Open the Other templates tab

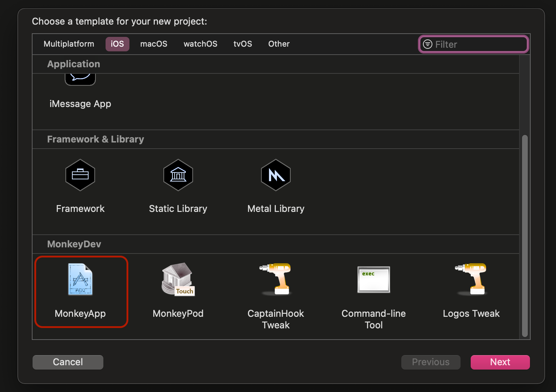click(x=279, y=44)
